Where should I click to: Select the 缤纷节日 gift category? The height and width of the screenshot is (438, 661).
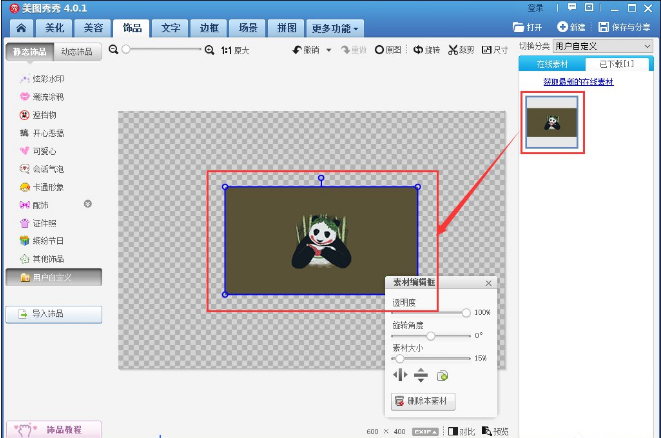(42, 241)
